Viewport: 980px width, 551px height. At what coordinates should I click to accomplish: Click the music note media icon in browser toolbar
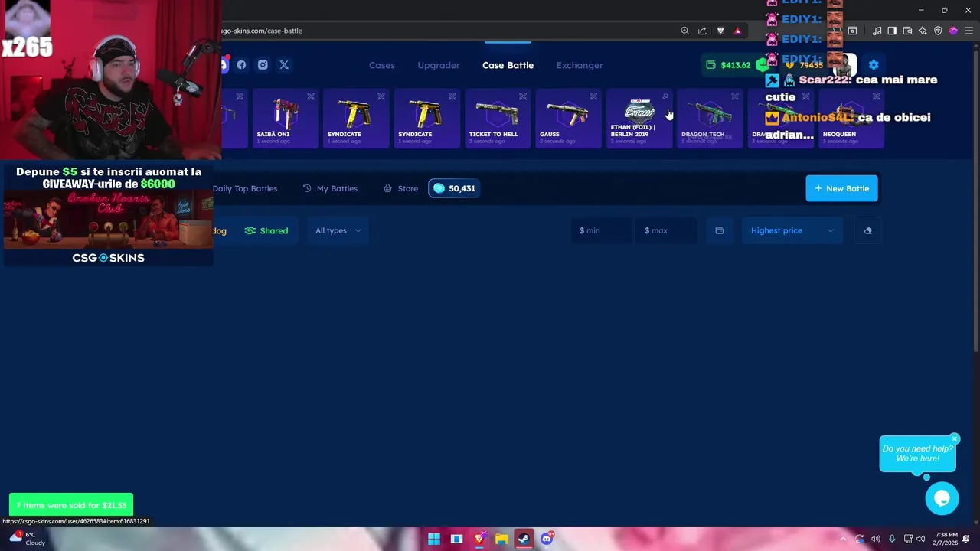(877, 31)
